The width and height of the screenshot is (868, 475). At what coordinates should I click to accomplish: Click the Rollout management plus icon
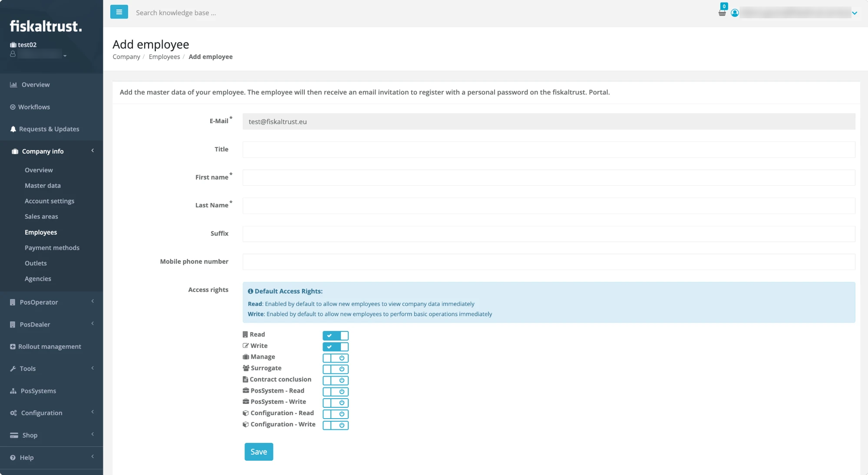coord(13,347)
